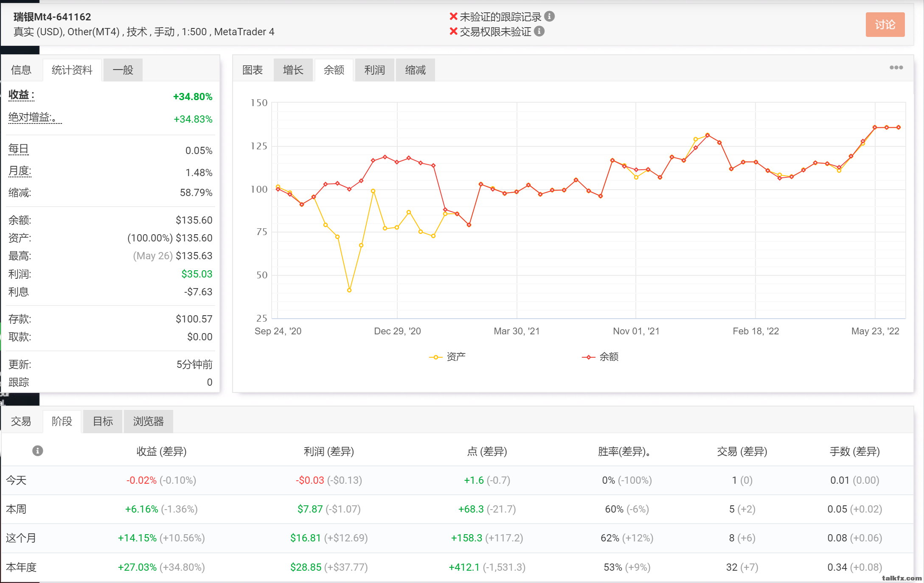The height and width of the screenshot is (583, 924).
Task: Click the 收益 (差异) column header
Action: click(161, 451)
